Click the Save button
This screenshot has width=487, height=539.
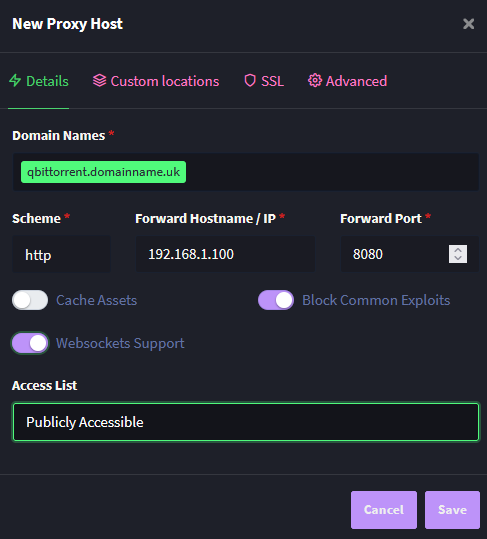pos(452,510)
